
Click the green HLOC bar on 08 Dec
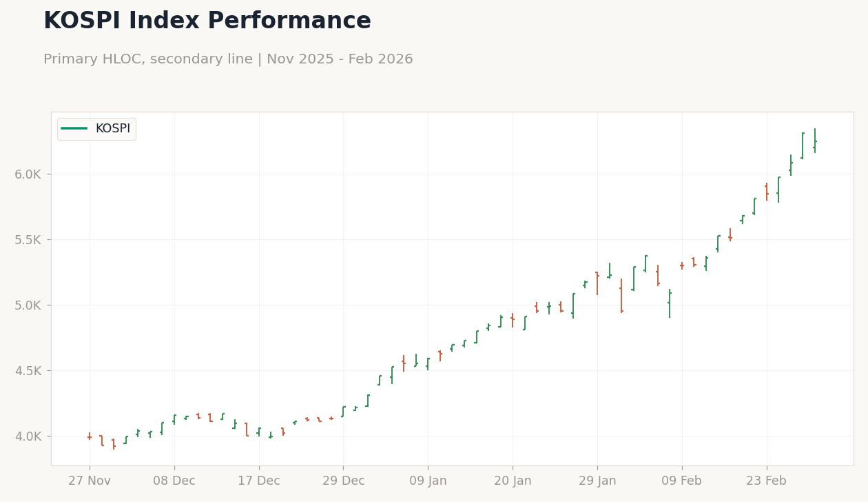point(174,419)
